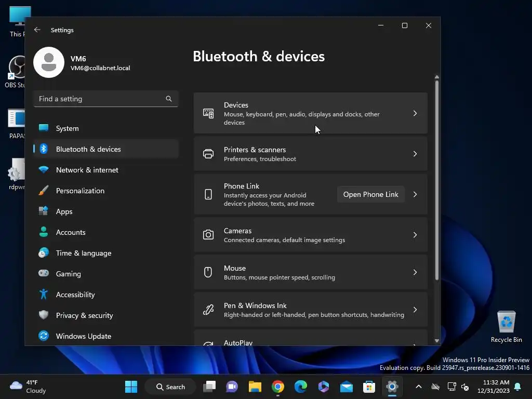This screenshot has height=399, width=532.
Task: Click the Accounts person icon
Action: click(44, 232)
